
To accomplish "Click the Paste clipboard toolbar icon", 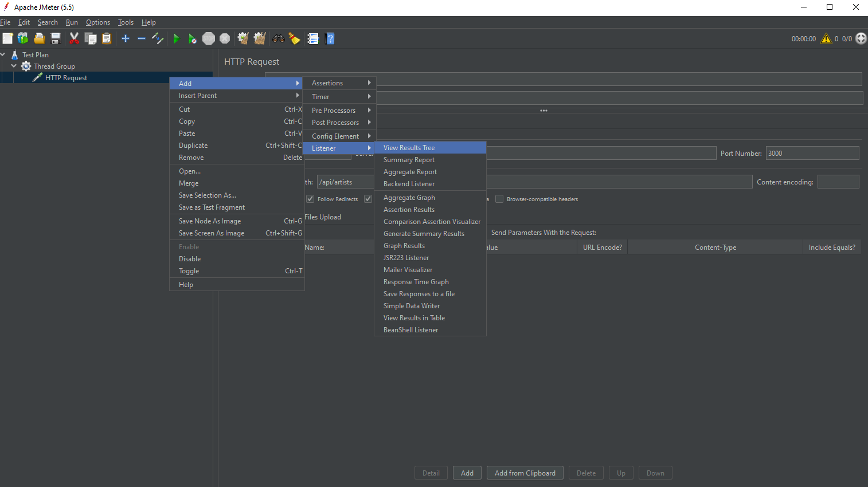I will click(107, 38).
